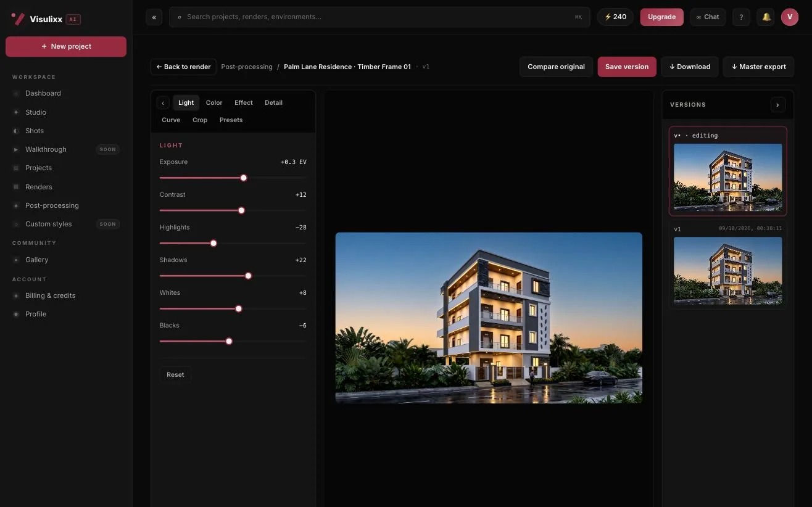
Task: Open the Billing & credits icon
Action: click(16, 295)
